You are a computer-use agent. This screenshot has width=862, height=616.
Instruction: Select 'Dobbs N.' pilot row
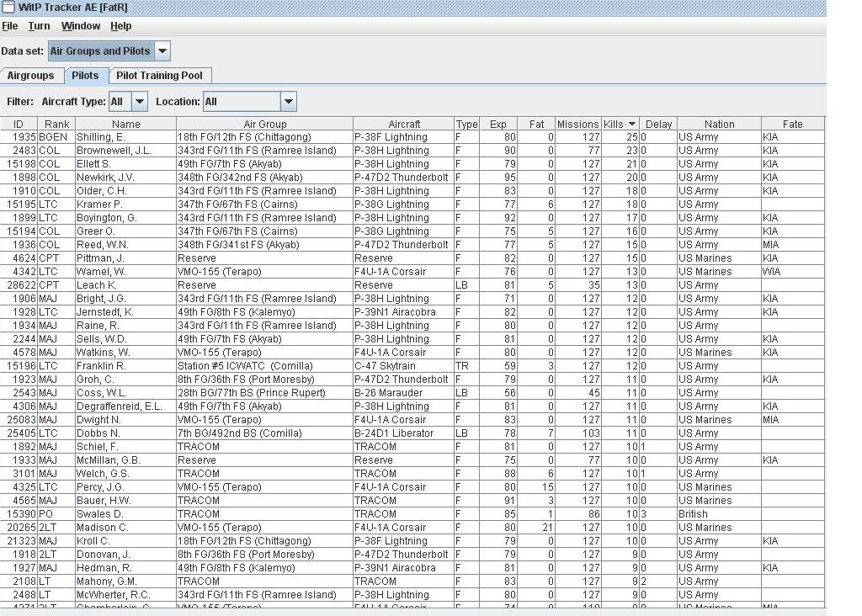pos(412,433)
